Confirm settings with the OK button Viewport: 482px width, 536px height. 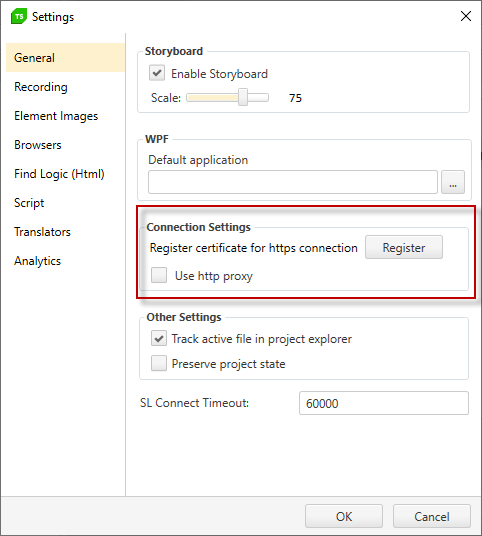[x=344, y=516]
